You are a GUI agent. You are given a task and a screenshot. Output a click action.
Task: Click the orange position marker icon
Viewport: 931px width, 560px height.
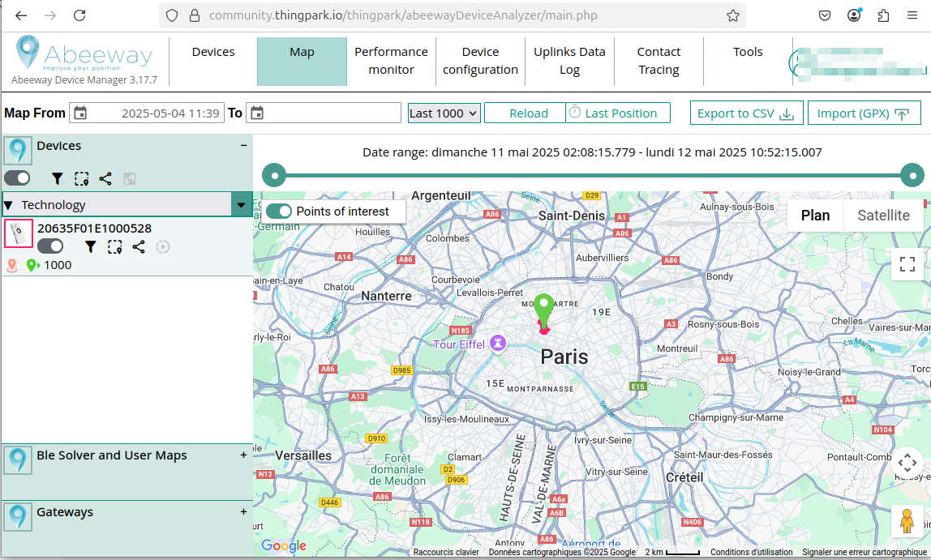12,265
